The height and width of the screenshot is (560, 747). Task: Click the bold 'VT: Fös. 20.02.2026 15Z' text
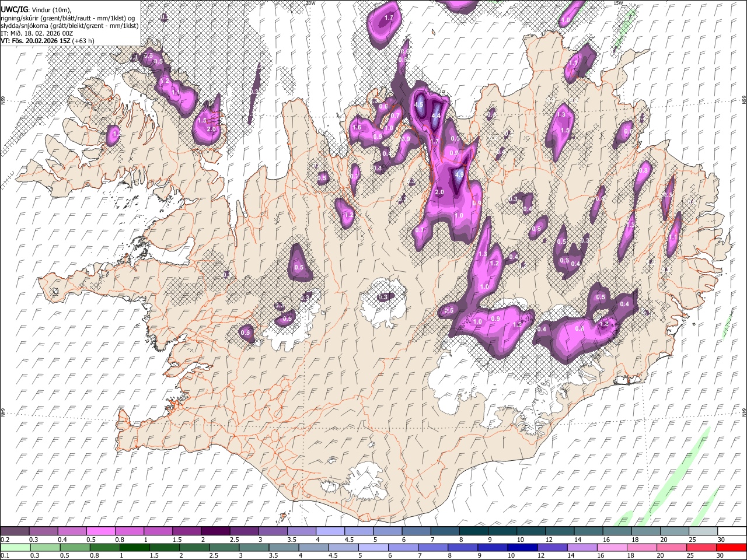click(x=36, y=41)
